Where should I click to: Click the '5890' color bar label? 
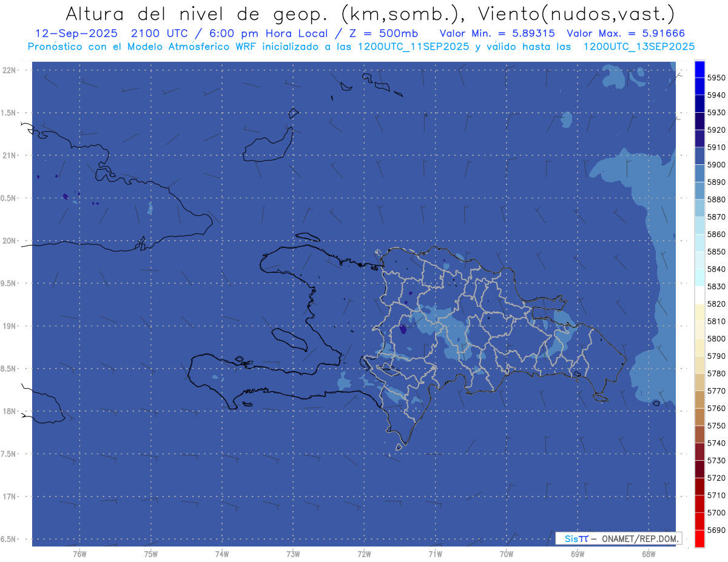(716, 182)
